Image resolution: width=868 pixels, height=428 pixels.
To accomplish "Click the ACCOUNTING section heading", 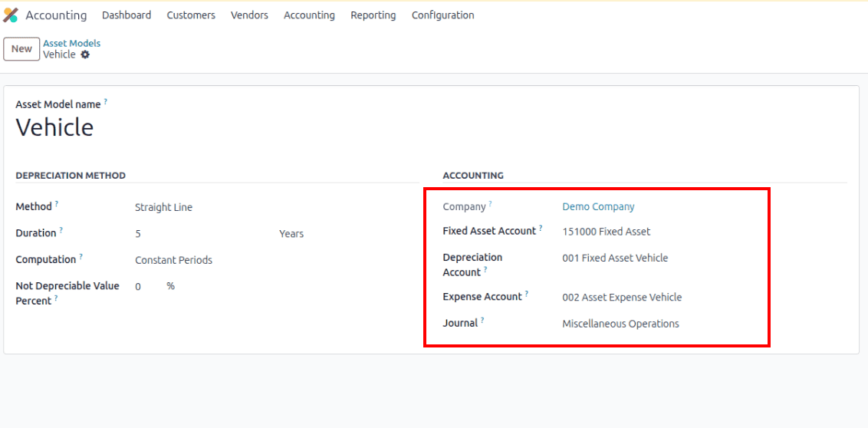I will (473, 176).
